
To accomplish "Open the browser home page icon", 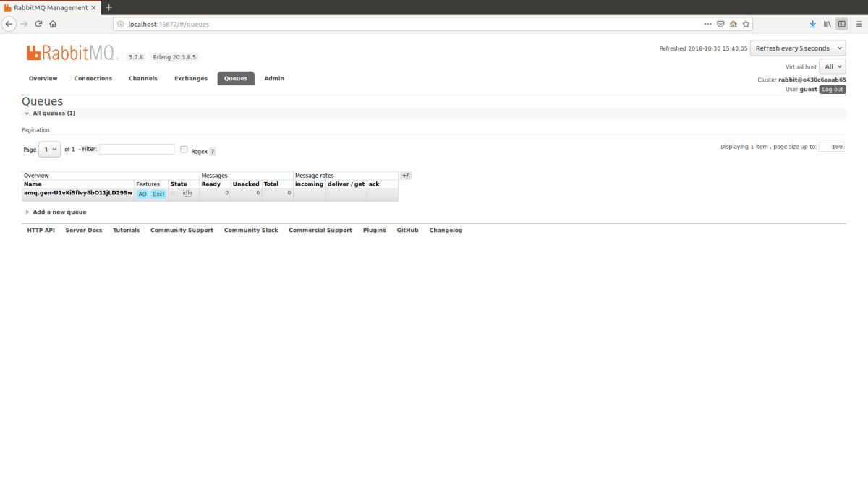I will point(53,24).
